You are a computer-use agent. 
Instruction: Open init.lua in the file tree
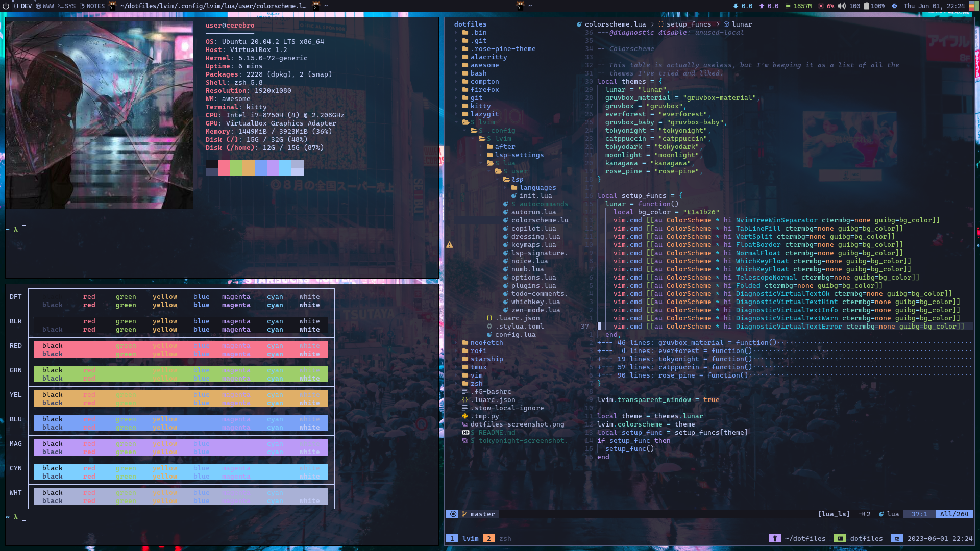(x=531, y=196)
